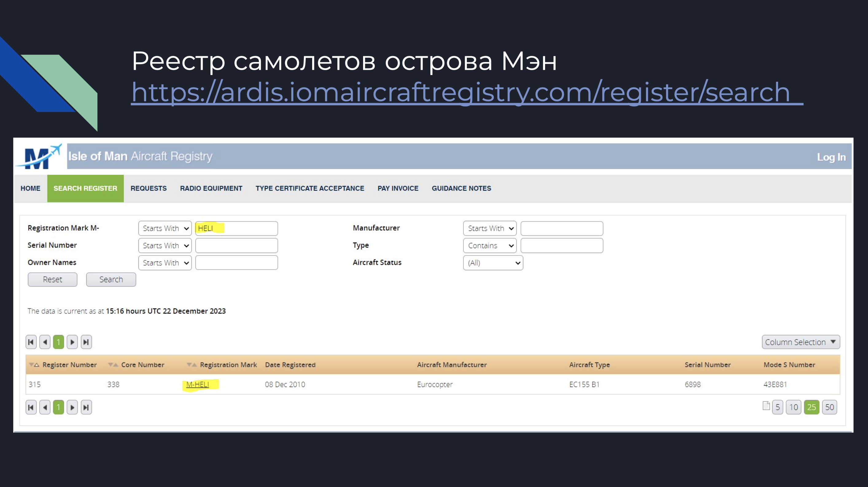Open Aircraft Status (All) dropdown
The image size is (868, 487).
(x=493, y=263)
